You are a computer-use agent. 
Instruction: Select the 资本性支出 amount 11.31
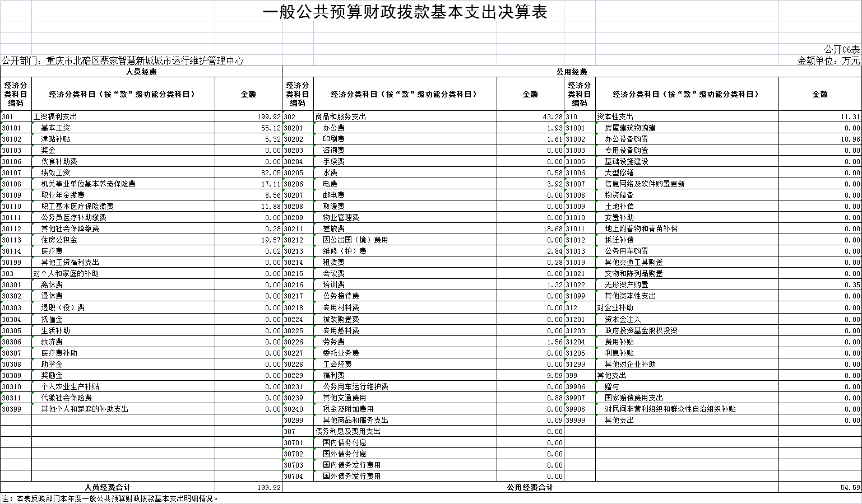(820, 116)
